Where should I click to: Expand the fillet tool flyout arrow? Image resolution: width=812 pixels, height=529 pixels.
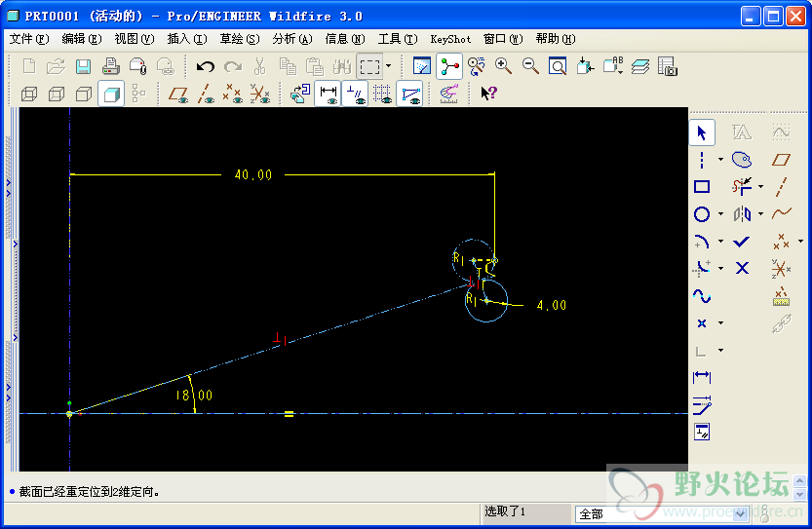[720, 269]
